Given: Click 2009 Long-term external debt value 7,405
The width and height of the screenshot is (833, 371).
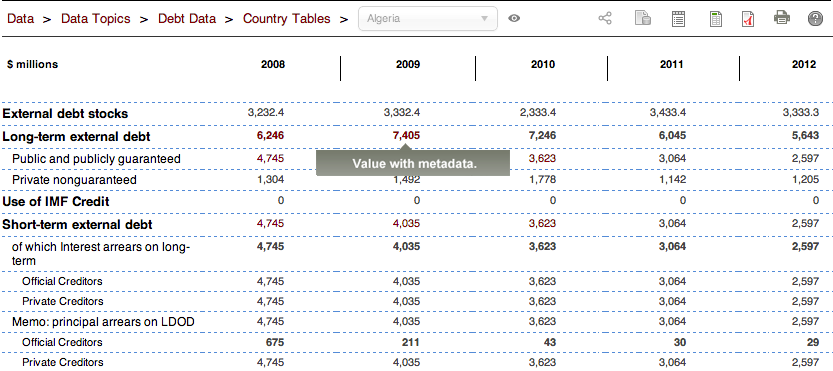Looking at the screenshot, I should [x=406, y=136].
